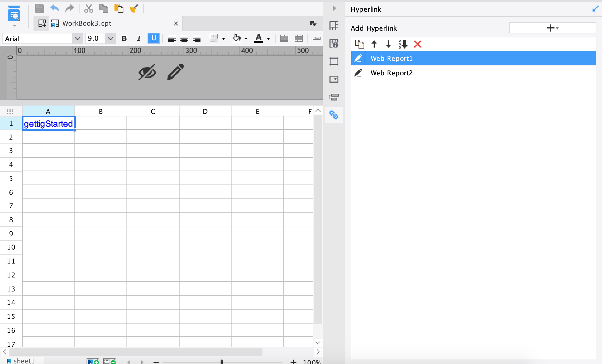Click the Save icon in the toolbar

pyautogui.click(x=39, y=9)
